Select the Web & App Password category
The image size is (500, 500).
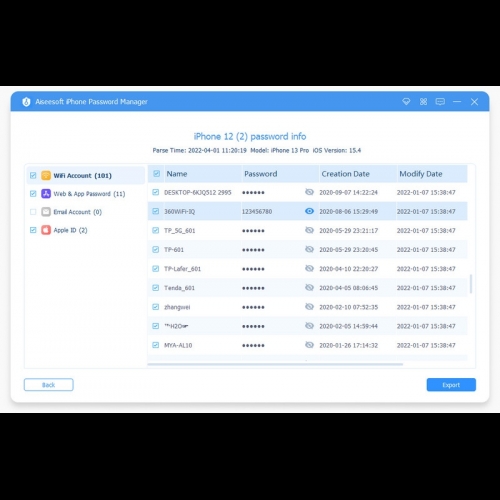pyautogui.click(x=89, y=194)
